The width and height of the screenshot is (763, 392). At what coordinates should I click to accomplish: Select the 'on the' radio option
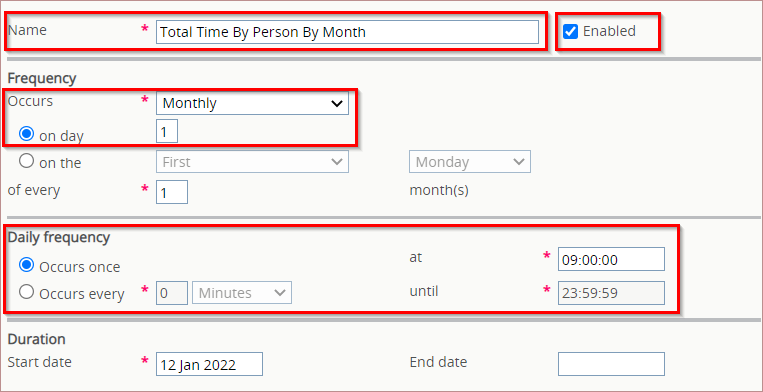26,161
